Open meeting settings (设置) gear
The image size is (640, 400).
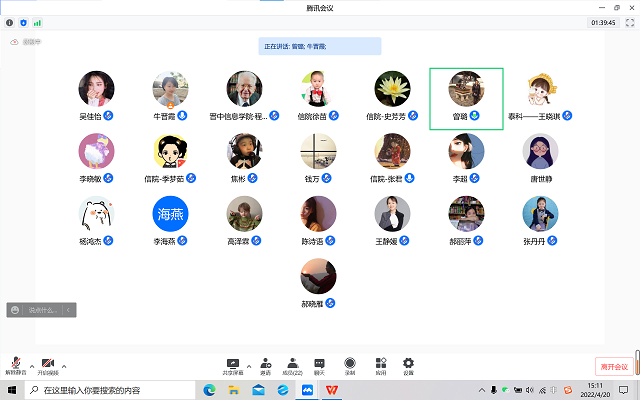point(408,366)
